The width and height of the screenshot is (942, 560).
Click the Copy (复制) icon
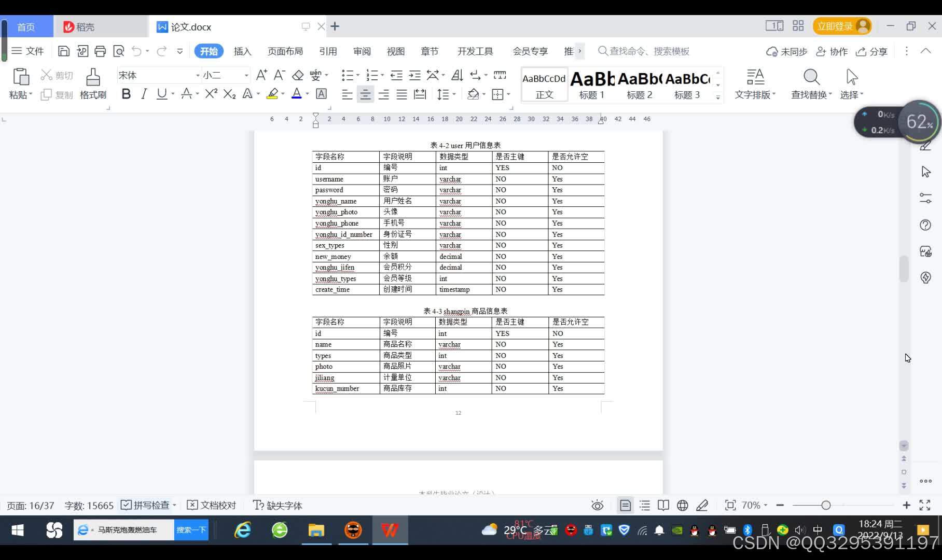pos(46,95)
